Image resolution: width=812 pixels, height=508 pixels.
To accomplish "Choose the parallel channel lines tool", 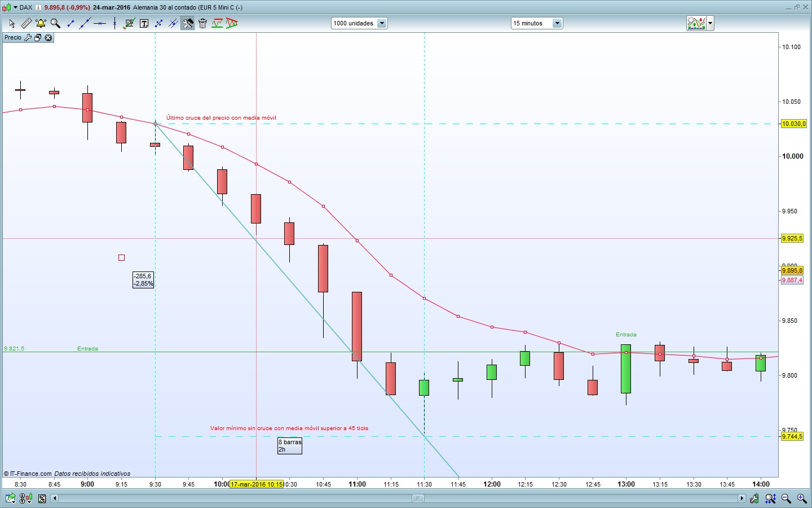I will (x=173, y=23).
